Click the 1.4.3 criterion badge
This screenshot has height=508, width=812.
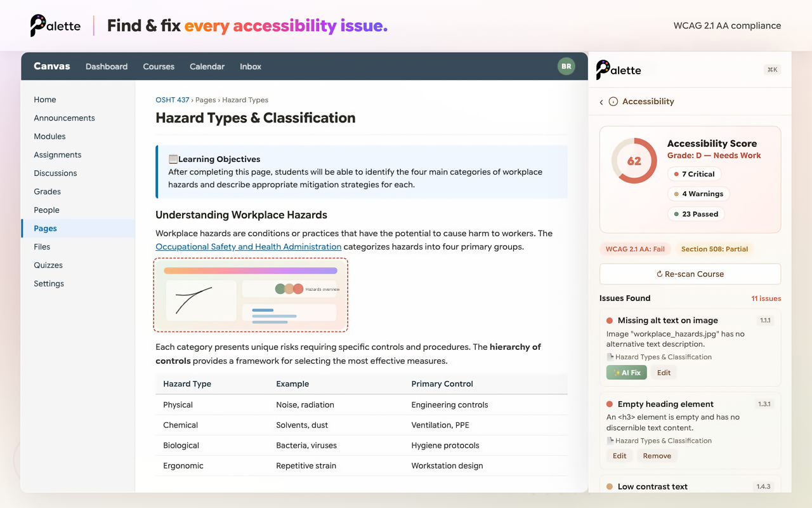(763, 486)
